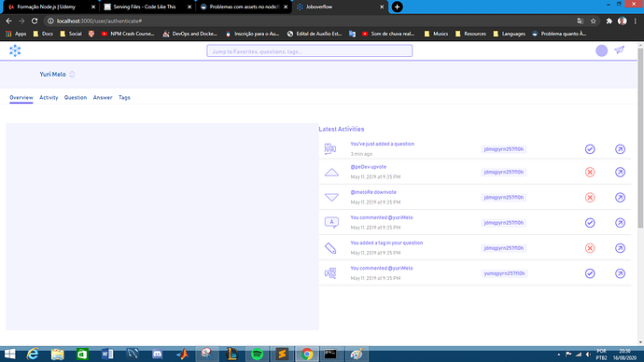The width and height of the screenshot is (644, 362).
Task: Click the downvote triangle activity icon
Action: (x=331, y=198)
